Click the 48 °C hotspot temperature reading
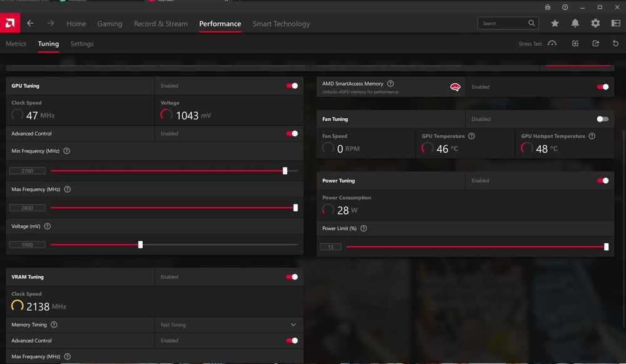This screenshot has height=364, width=626. click(x=546, y=149)
